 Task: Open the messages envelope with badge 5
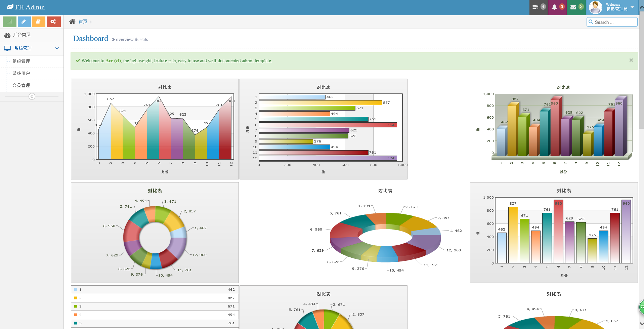[576, 7]
